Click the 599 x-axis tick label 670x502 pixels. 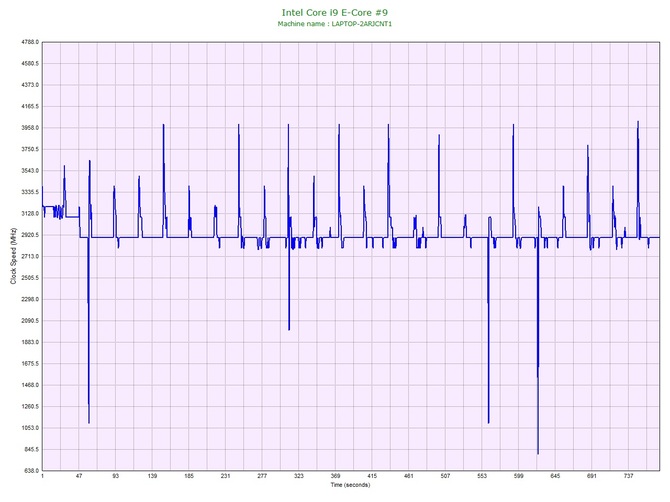pyautogui.click(x=518, y=476)
